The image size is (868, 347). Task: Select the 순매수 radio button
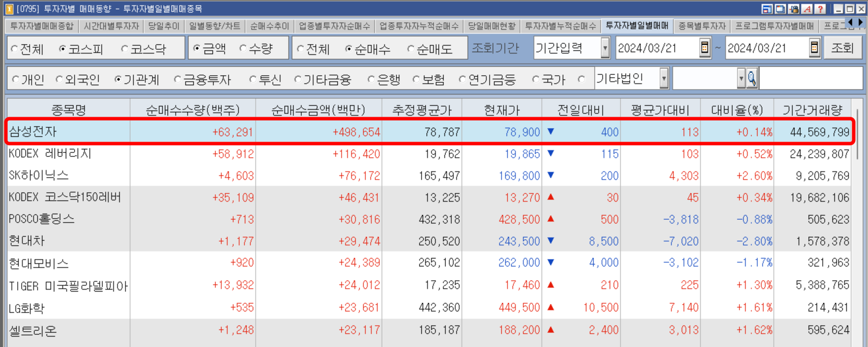coord(349,49)
